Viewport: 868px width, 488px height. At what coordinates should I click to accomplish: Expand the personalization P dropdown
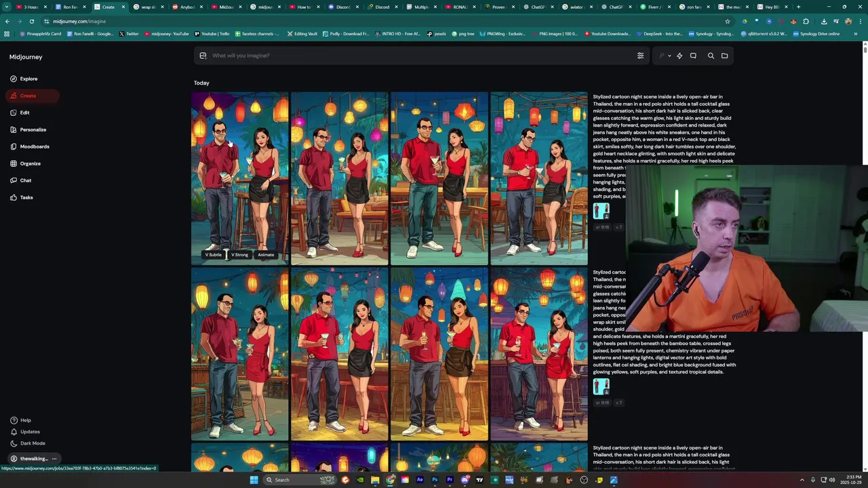click(665, 56)
